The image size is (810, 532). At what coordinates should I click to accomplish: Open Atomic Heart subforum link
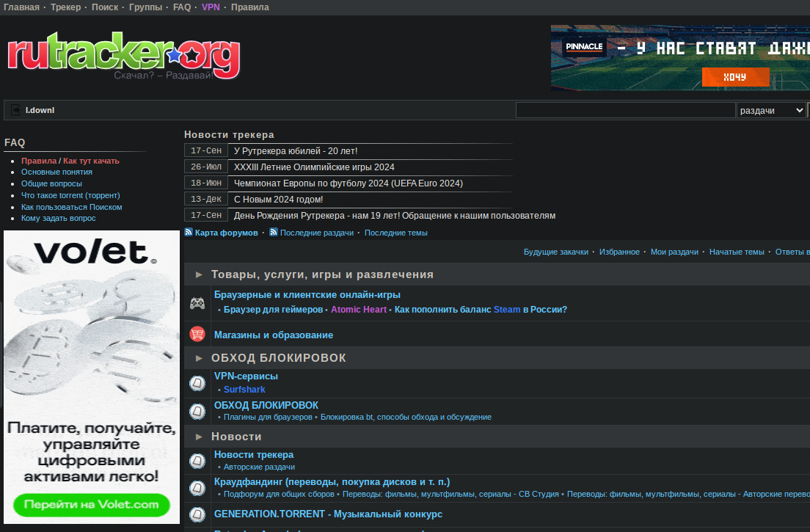(359, 310)
